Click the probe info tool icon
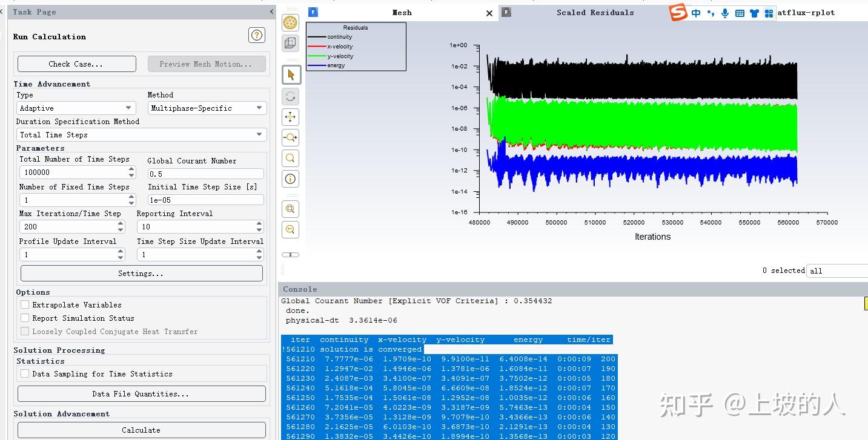Screen dimensions: 868x440 [290, 179]
